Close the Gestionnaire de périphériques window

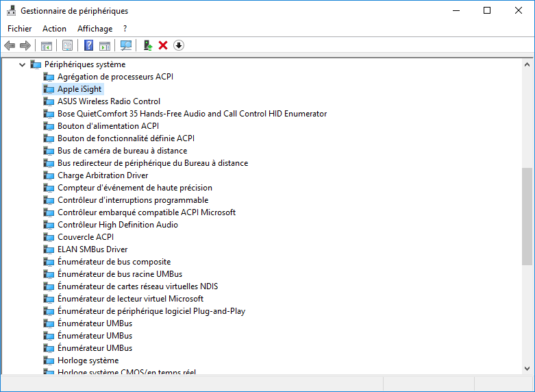tap(519, 10)
